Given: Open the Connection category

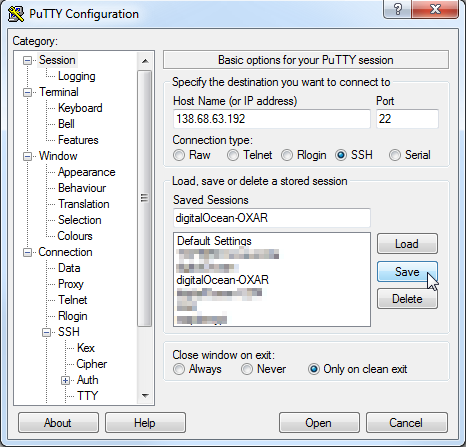Looking at the screenshot, I should point(65,252).
